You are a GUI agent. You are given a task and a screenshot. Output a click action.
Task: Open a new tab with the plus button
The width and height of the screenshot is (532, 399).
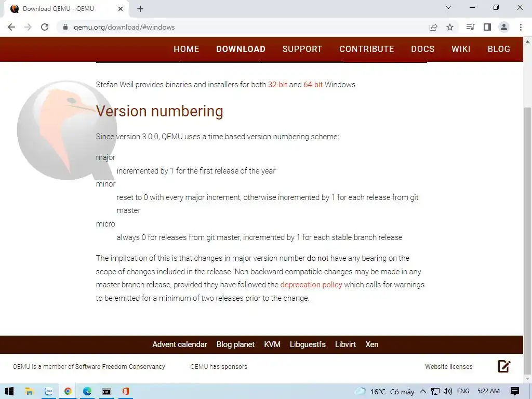tap(140, 9)
